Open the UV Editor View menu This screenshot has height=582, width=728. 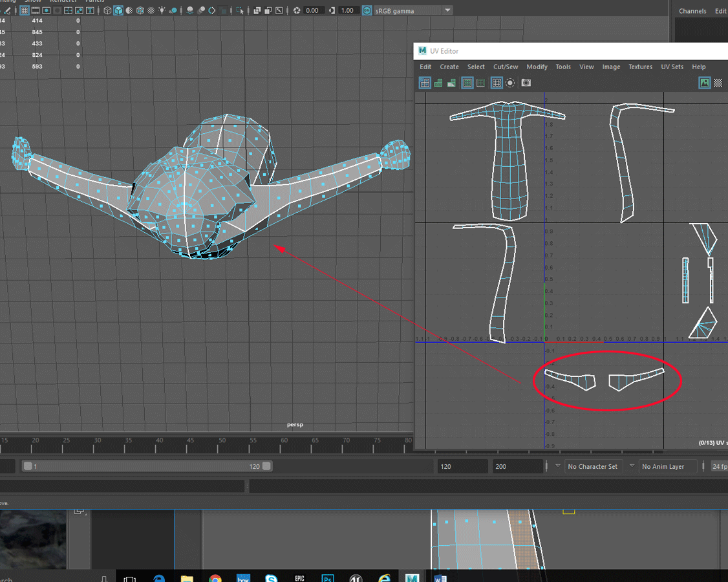586,67
